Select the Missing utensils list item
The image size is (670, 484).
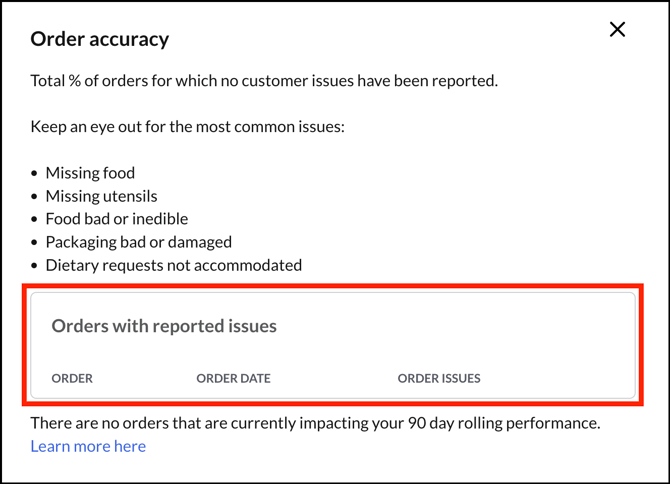101,196
